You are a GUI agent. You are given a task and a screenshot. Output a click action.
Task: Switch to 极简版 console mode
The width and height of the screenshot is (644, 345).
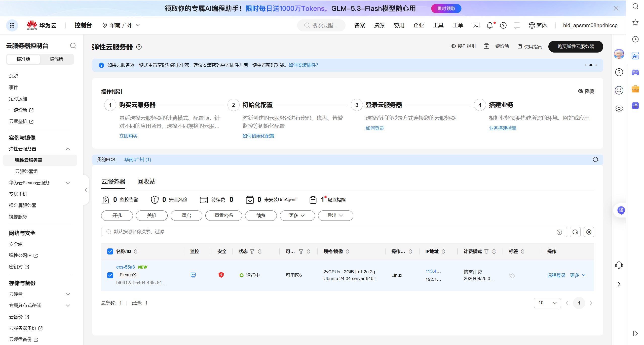pos(57,59)
